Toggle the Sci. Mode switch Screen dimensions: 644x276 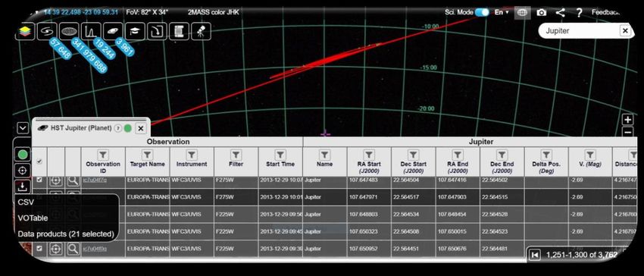coord(482,12)
